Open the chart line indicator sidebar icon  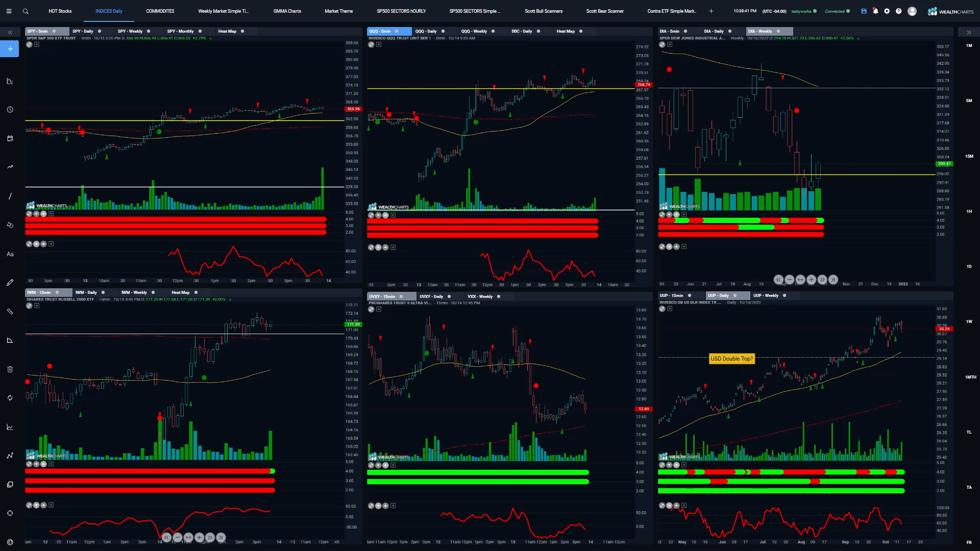[10, 427]
